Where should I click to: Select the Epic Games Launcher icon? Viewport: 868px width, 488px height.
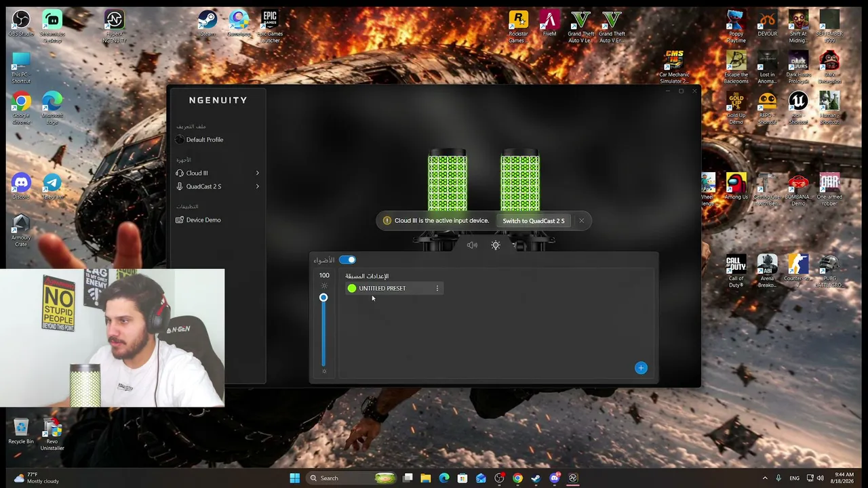(270, 27)
